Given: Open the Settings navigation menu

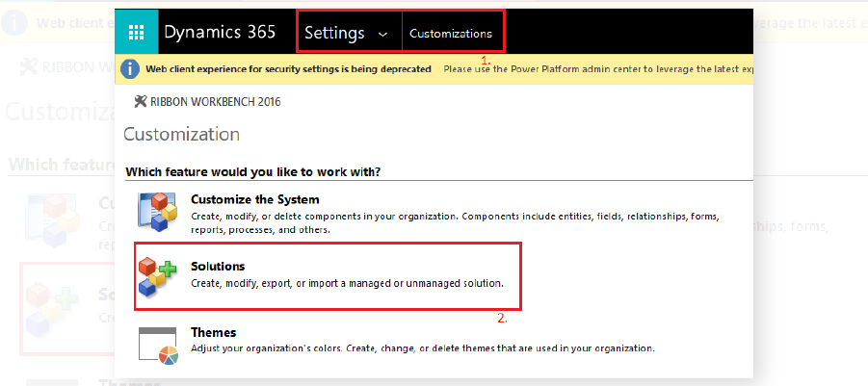Looking at the screenshot, I should 334,33.
